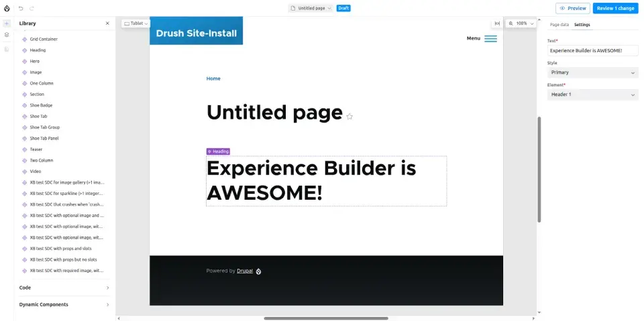Click the Shoe Tab Panel component icon
This screenshot has width=644, height=321.
pos(25,139)
